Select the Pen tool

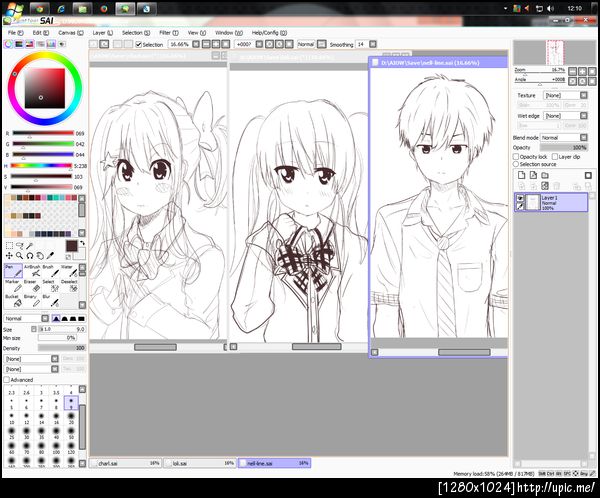pyautogui.click(x=13, y=271)
